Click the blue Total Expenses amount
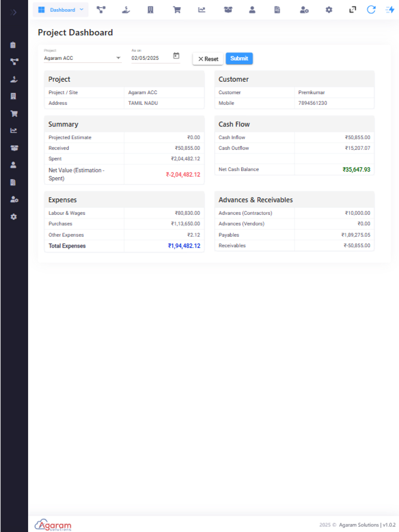Image resolution: width=399 pixels, height=532 pixels. coord(184,246)
